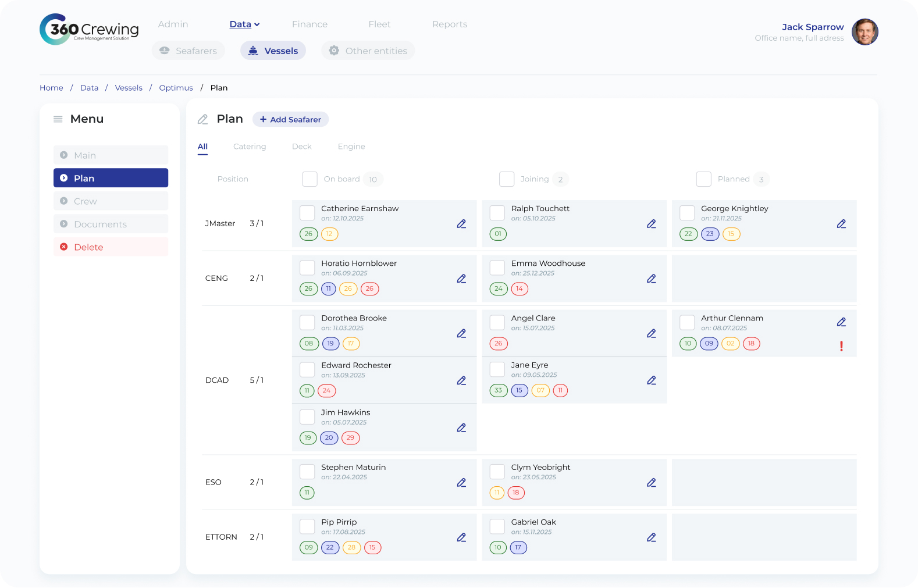Click the purple 23 badge under George Knightley
The height and width of the screenshot is (588, 918).
(x=710, y=234)
